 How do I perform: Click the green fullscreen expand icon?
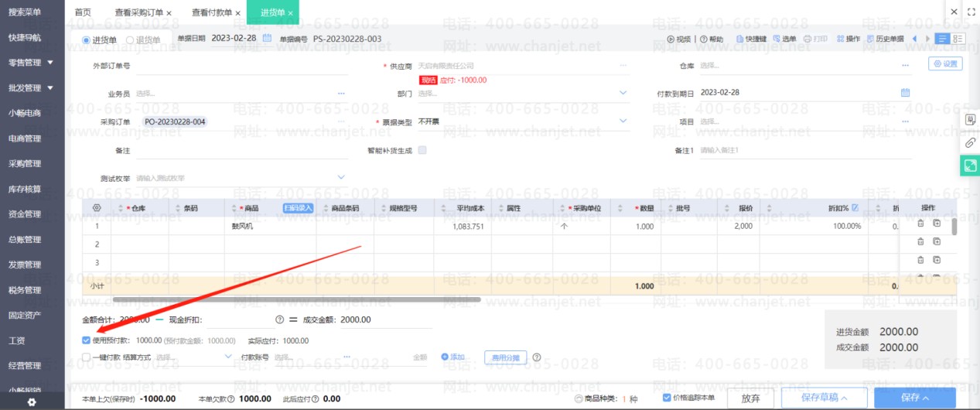pos(970,166)
